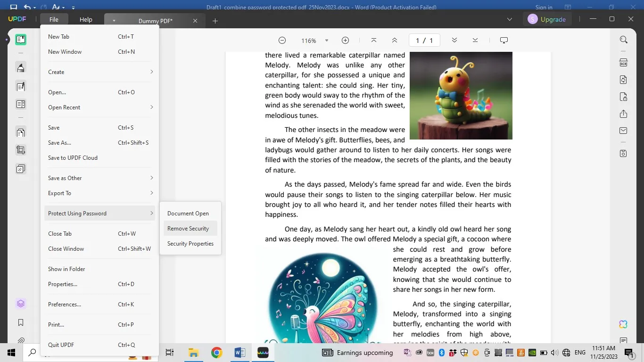Screen dimensions: 644x362
Task: Switch to Reader mode in the sidebar
Action: [20, 40]
